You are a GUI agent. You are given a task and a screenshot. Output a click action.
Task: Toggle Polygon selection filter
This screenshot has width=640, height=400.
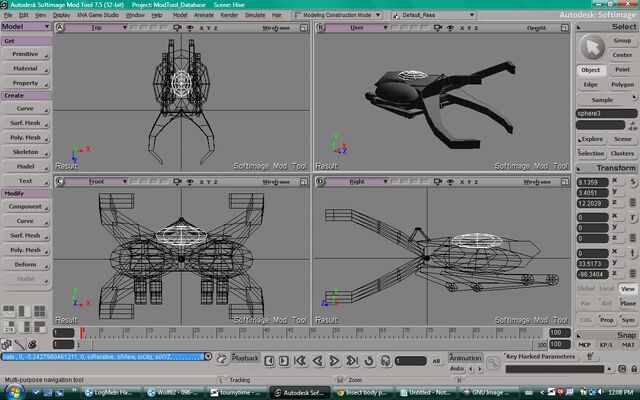click(x=622, y=84)
